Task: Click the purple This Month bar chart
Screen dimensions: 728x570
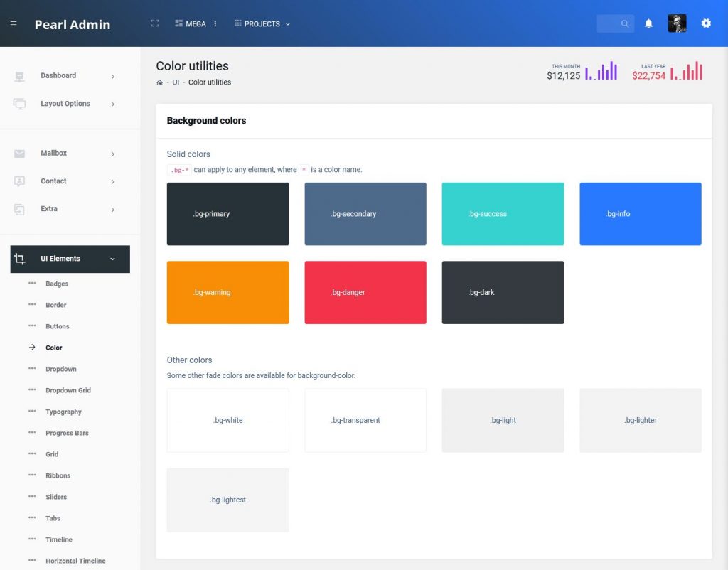Action: (601, 70)
